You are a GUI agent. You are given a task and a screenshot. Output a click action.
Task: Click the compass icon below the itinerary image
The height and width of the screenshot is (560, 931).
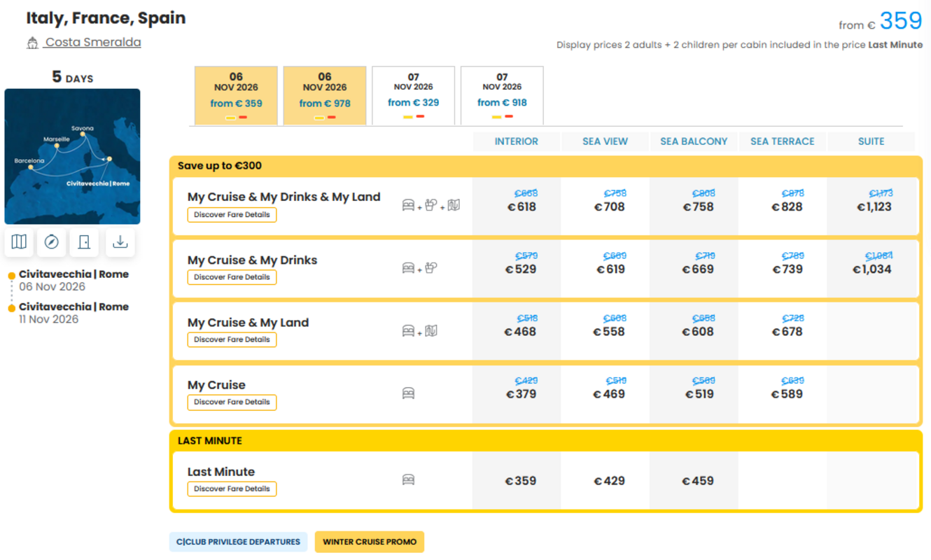click(x=51, y=242)
